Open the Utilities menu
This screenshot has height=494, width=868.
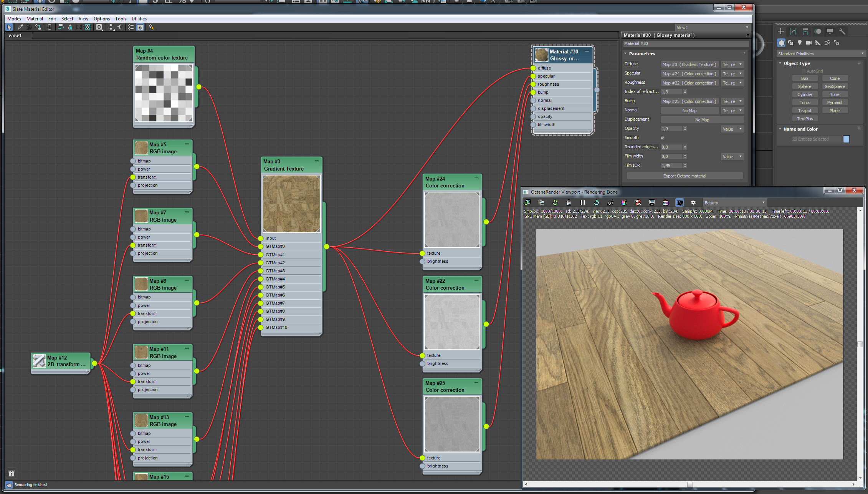point(139,18)
